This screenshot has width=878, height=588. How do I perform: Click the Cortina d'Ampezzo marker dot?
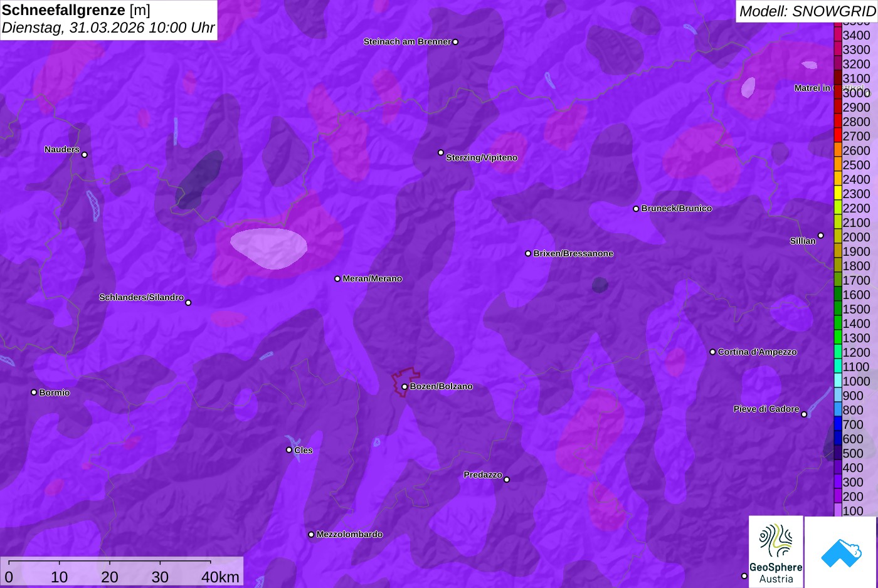tap(712, 352)
